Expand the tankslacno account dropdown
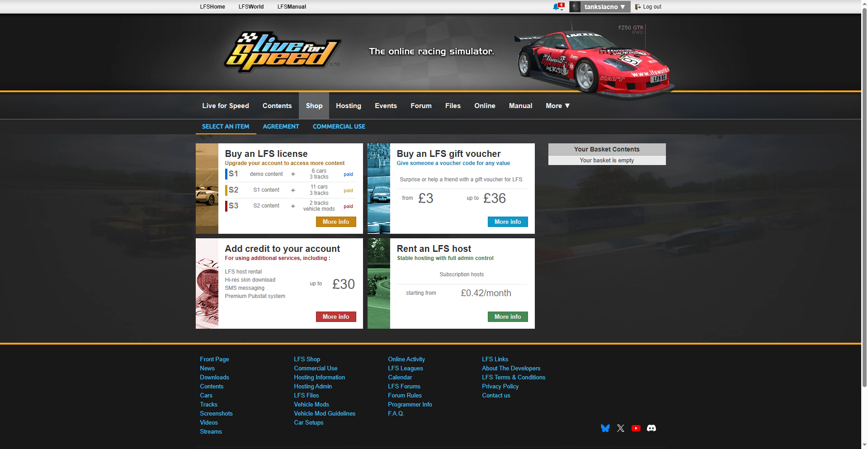Viewport: 868px width, 449px height. 604,7
